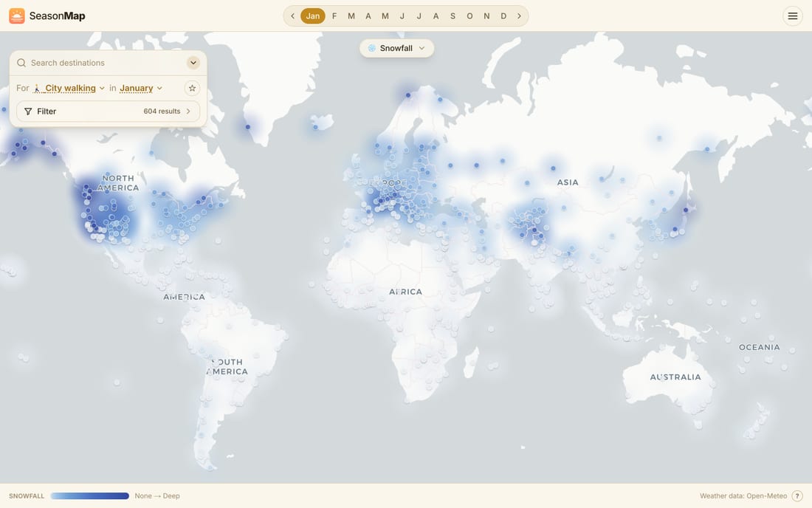Click the city walking pedestrian icon
Screen dimensions: 812x508
[37, 89]
